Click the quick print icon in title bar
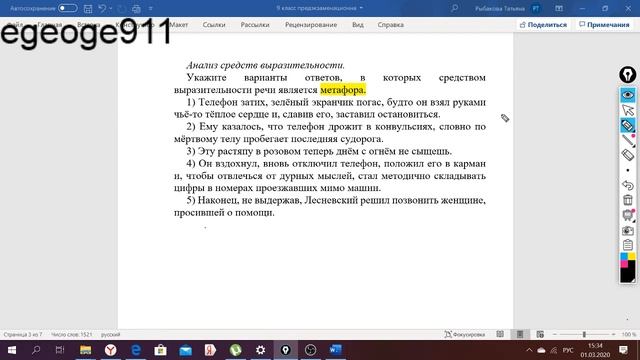 point(136,9)
